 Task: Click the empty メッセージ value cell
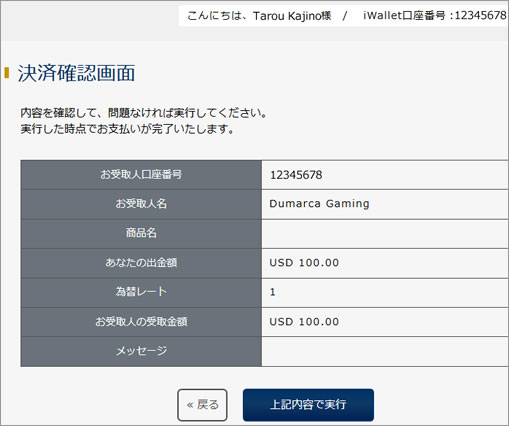coord(385,352)
